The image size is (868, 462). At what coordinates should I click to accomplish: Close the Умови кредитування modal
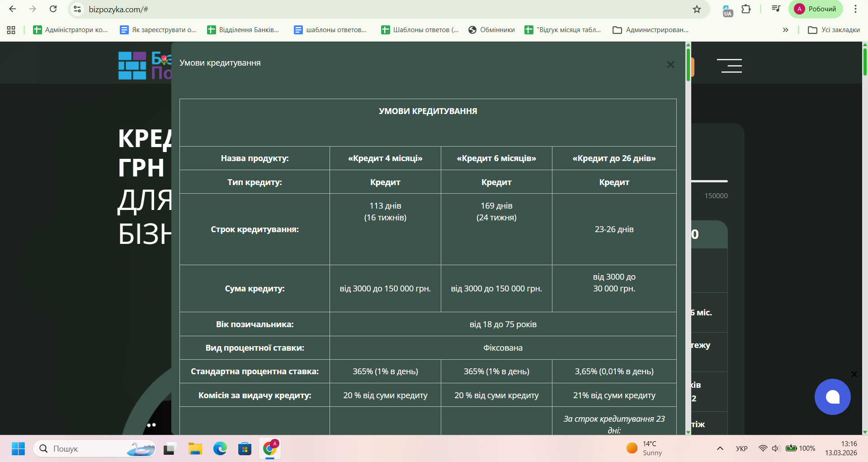click(670, 65)
